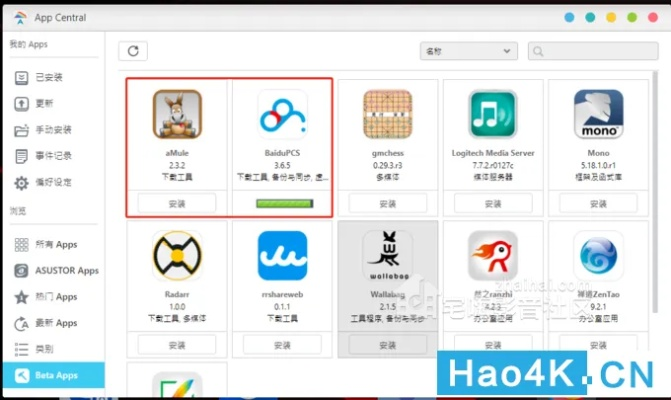Click the newest Apps sidebar icon
The image size is (671, 400).
pos(21,323)
